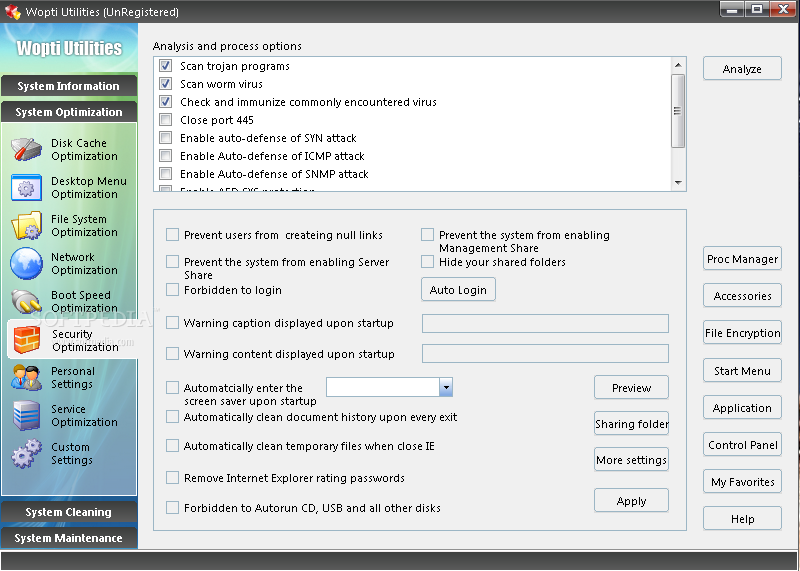Expand the System Cleaning section
This screenshot has height=571, width=800.
pos(69,512)
